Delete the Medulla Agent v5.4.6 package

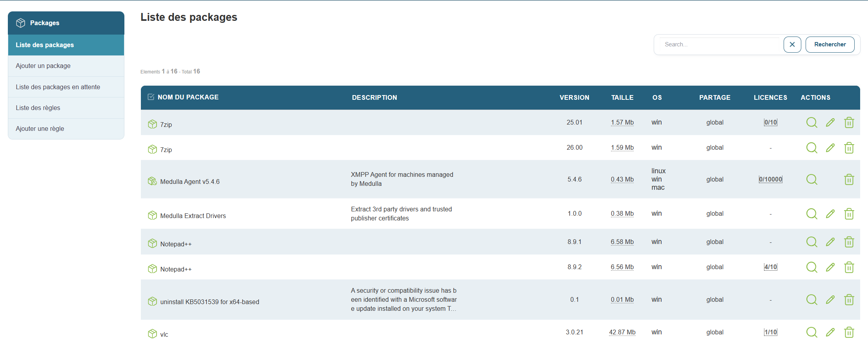(849, 180)
